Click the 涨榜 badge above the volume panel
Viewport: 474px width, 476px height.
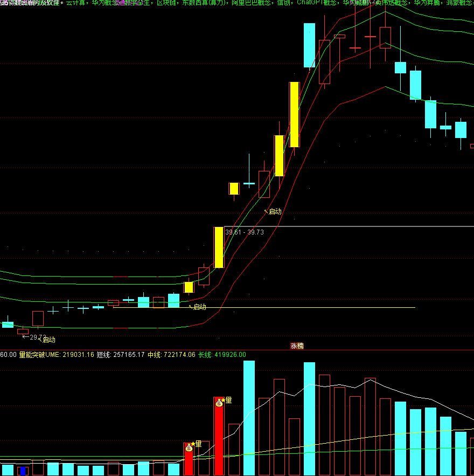click(x=297, y=346)
